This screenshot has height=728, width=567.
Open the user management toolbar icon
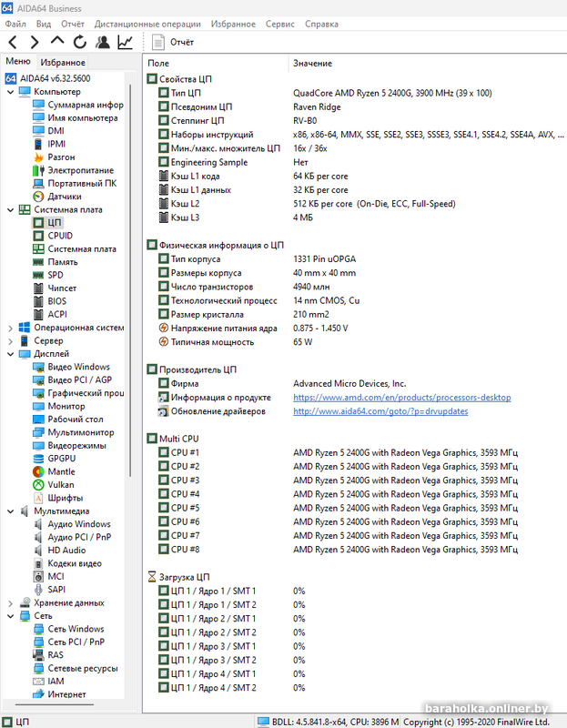(102, 42)
